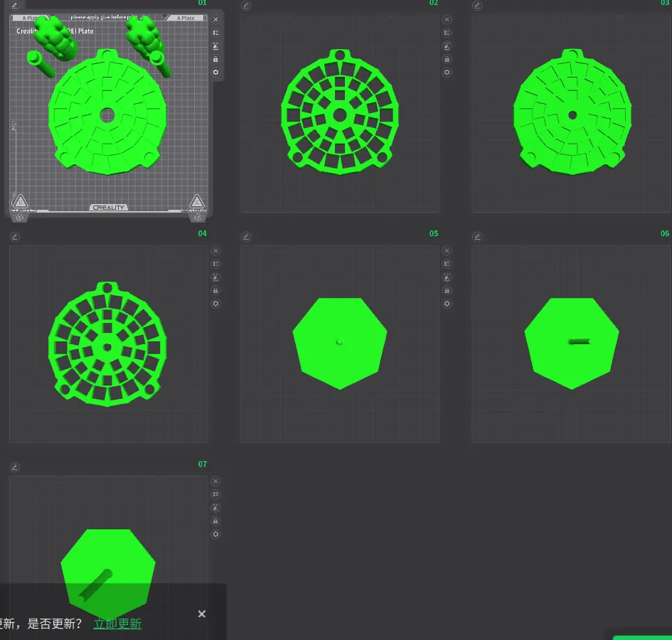The image size is (672, 640).
Task: Toggle the lock on plate 05
Action: pyautogui.click(x=447, y=290)
